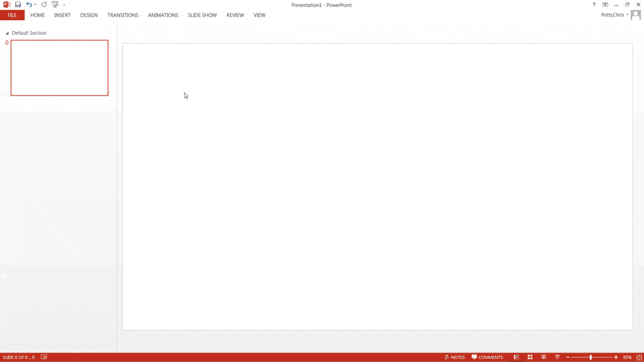The height and width of the screenshot is (362, 644).
Task: Switch to the REVIEW ribbon tab
Action: [235, 15]
